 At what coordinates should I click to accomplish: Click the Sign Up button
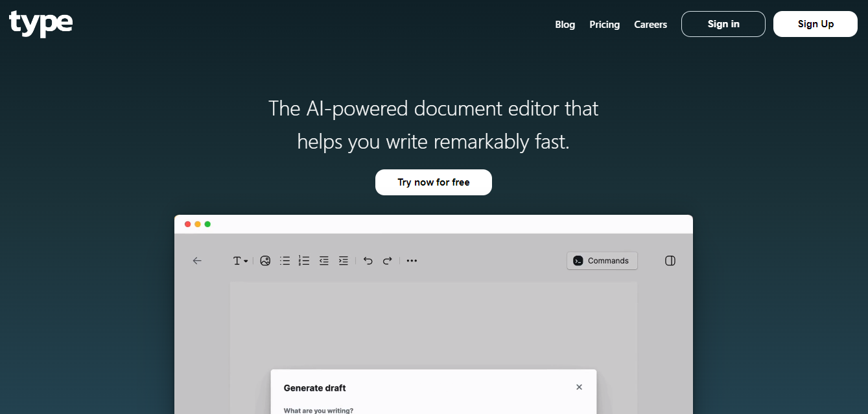(x=815, y=24)
